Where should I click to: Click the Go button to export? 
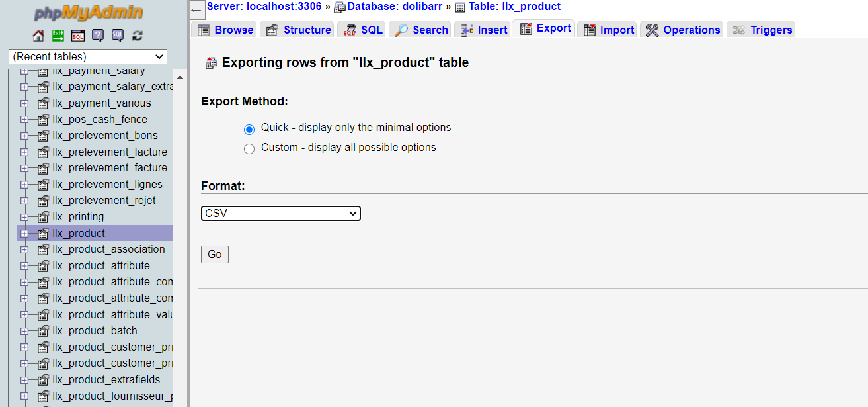pyautogui.click(x=215, y=255)
